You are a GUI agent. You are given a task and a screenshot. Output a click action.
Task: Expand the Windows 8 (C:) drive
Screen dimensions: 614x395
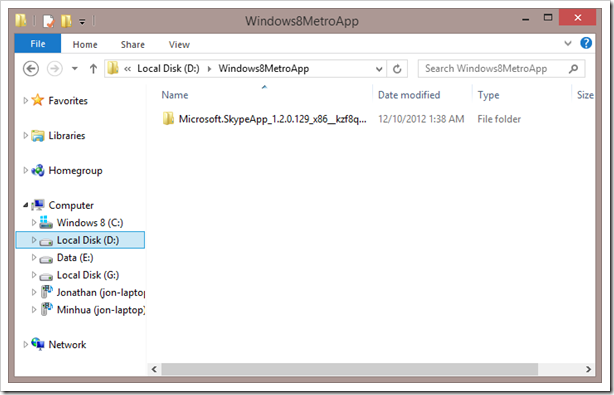[x=34, y=222]
